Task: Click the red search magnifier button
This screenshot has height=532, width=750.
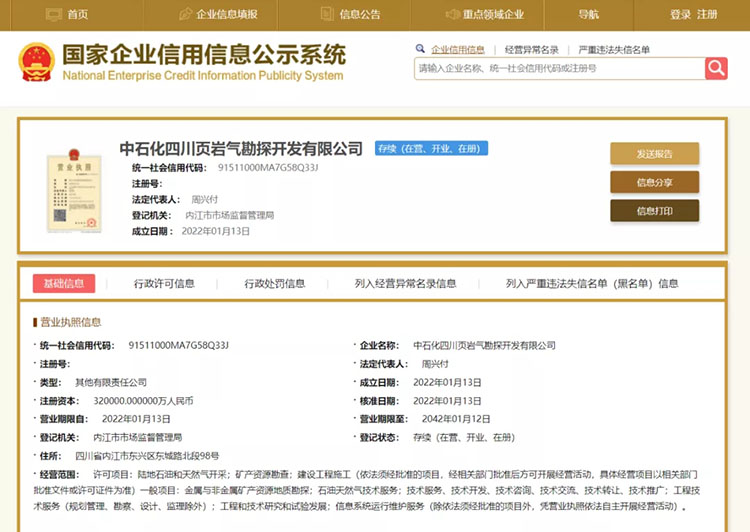Action: click(716, 68)
